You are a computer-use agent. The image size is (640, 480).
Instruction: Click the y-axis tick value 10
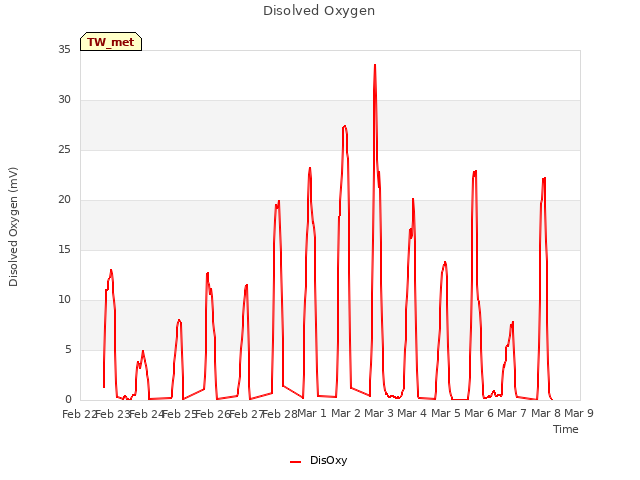[x=64, y=300]
